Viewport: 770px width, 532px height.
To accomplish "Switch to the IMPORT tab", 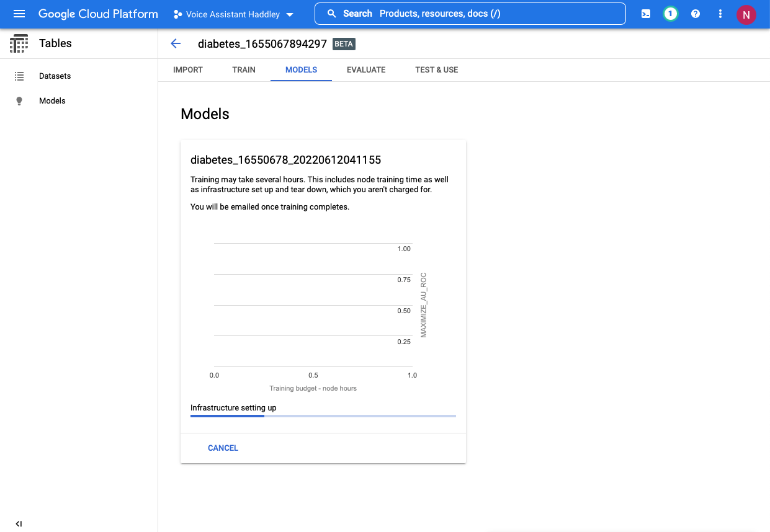I will point(188,70).
